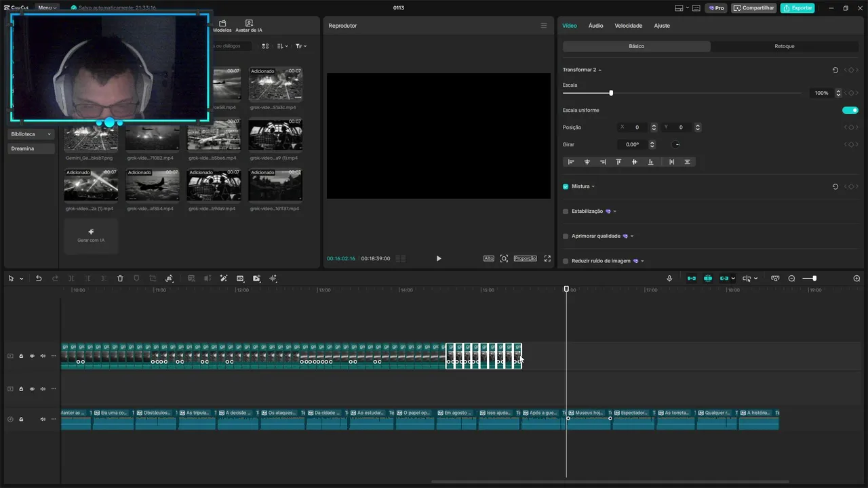Zoom out the timeline with minus magnifier
This screenshot has height=488, width=868.
[x=791, y=279]
